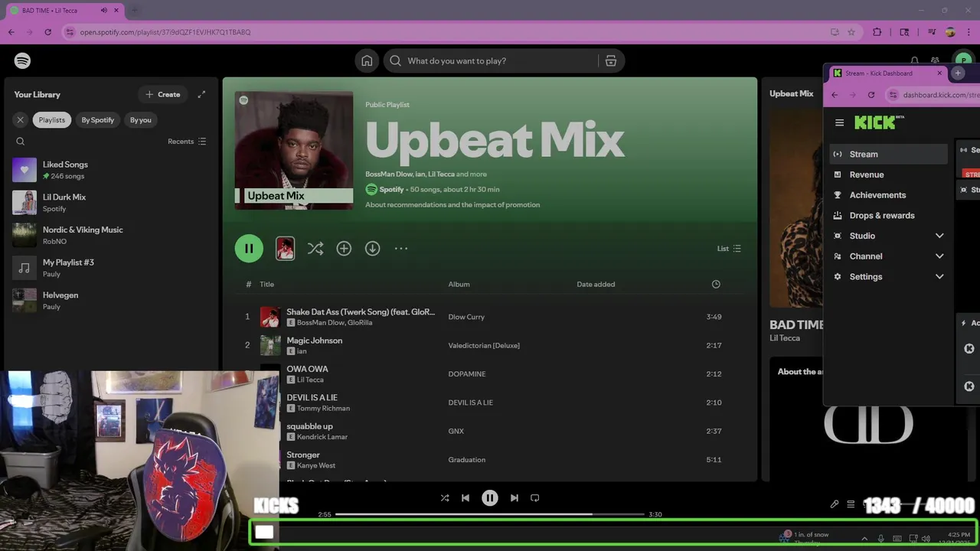This screenshot has width=980, height=551.
Task: Open the Recents sort dropdown
Action: coord(187,142)
